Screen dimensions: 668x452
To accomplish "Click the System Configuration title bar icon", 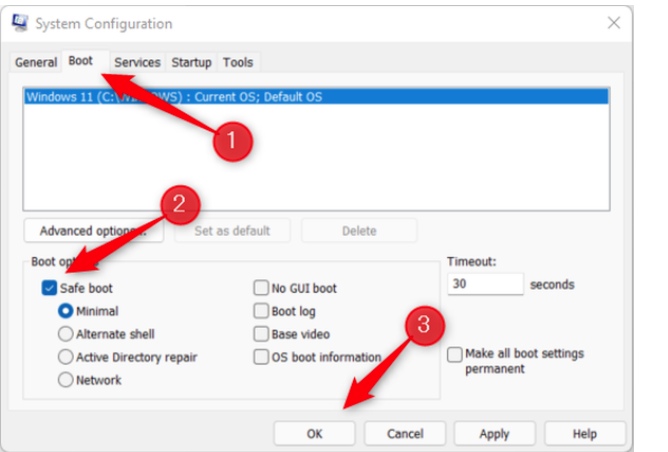I will click(x=19, y=24).
